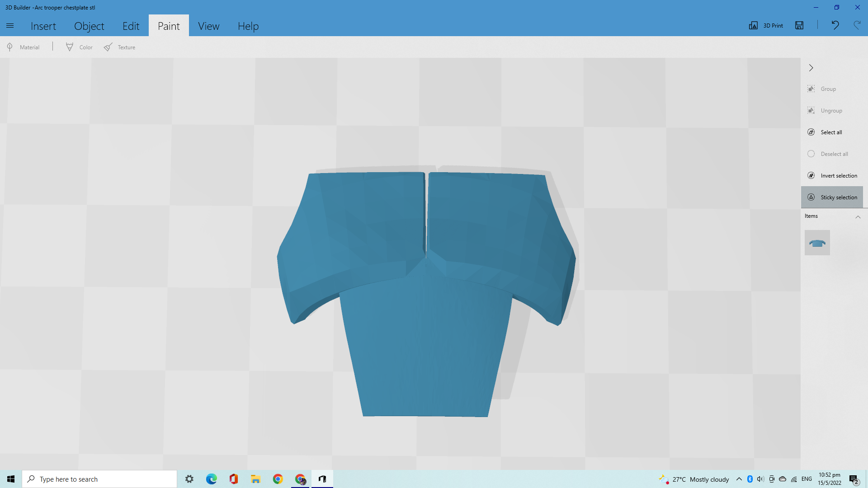This screenshot has width=868, height=488.
Task: Click the 3D Print printer icon
Action: click(x=753, y=25)
